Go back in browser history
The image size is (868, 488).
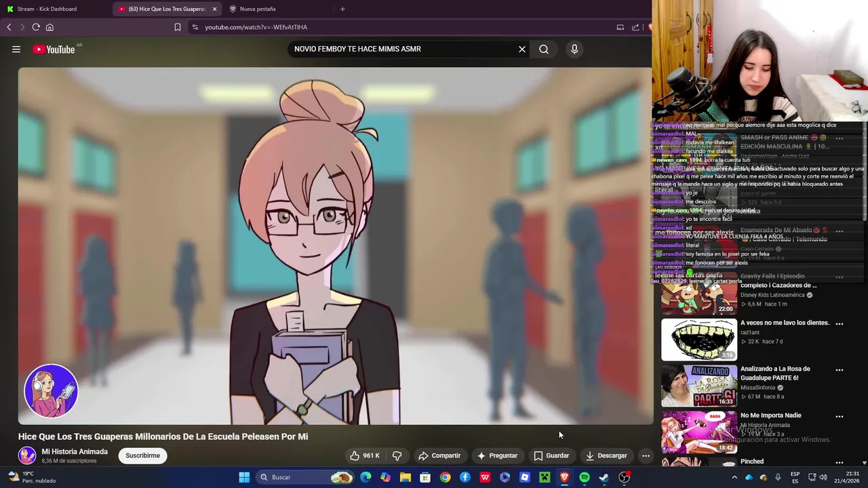pyautogui.click(x=9, y=27)
